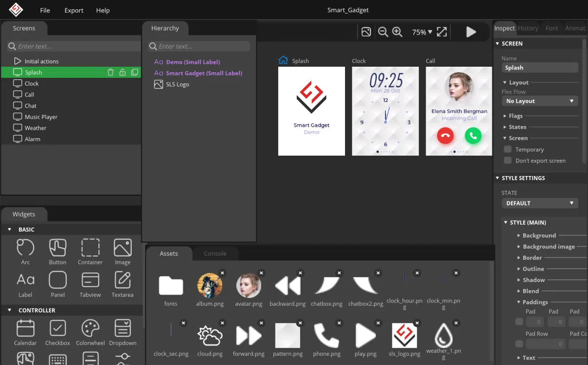This screenshot has height=365, width=588.
Task: Click the fit-to-screen expand icon
Action: 442,32
